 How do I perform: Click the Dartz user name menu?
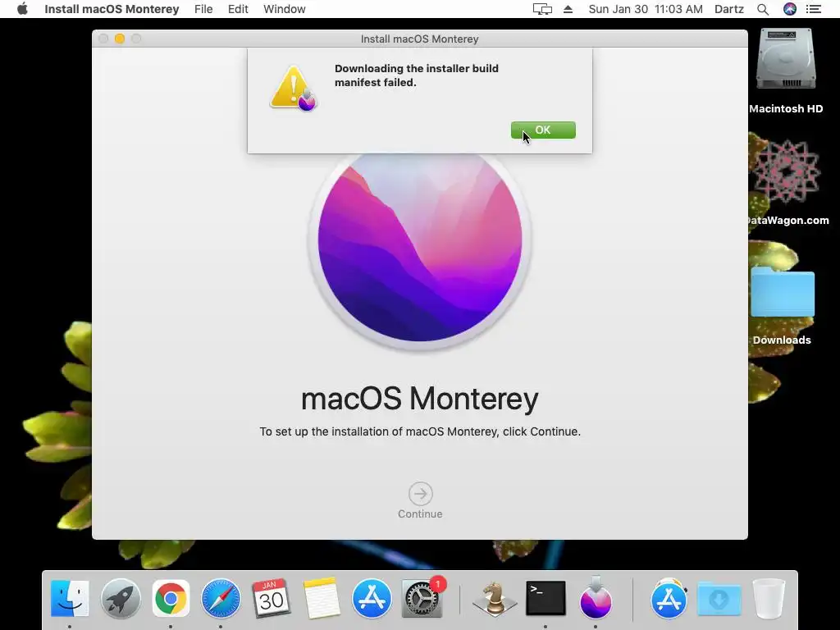click(729, 9)
